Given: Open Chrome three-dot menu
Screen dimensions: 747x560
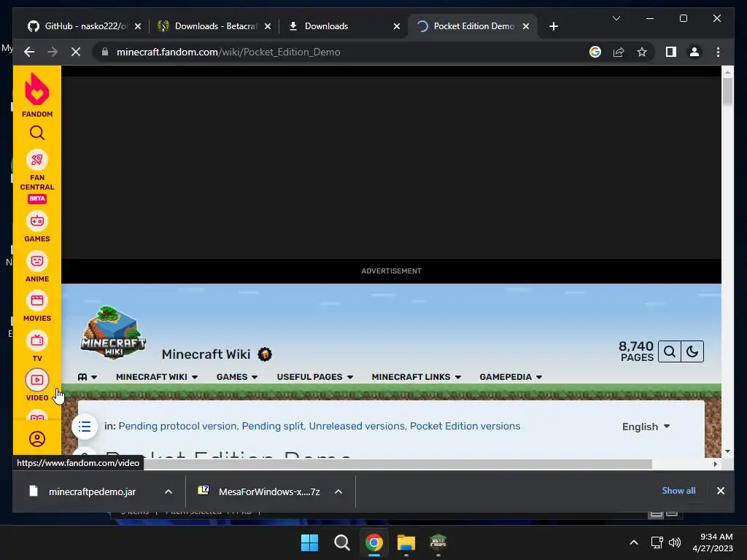Looking at the screenshot, I should (x=718, y=52).
